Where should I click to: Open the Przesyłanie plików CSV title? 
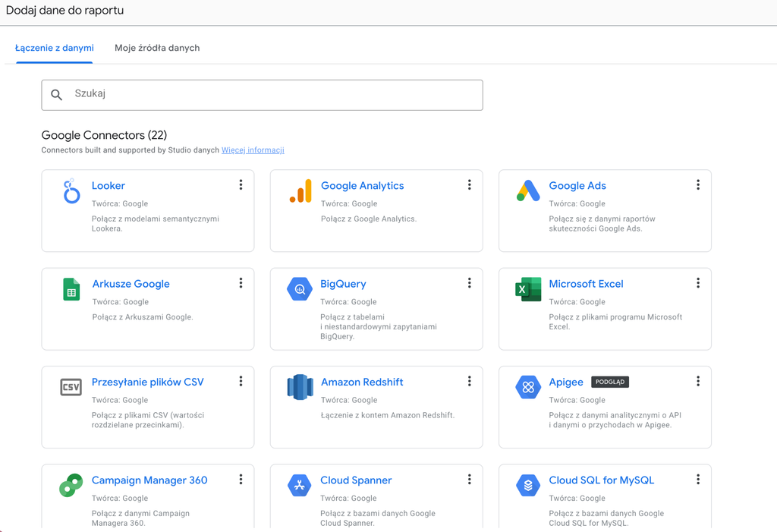(148, 382)
